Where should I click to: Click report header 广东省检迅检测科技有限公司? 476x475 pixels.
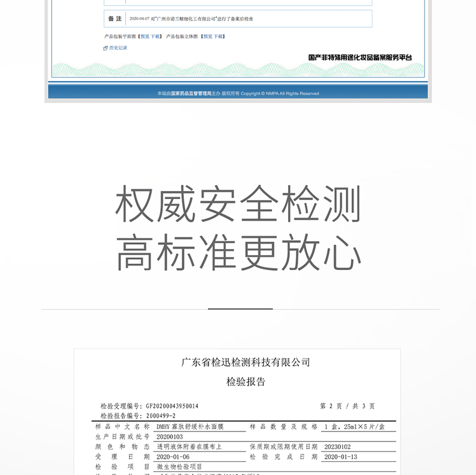245,362
